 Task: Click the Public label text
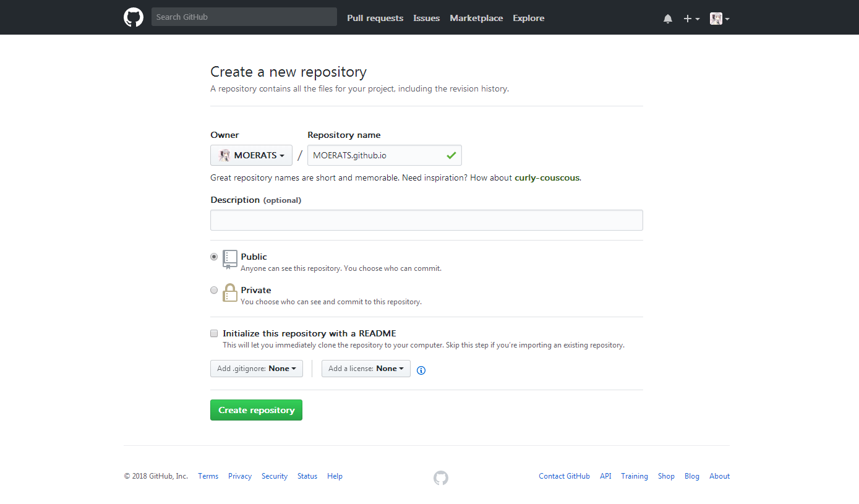(254, 257)
